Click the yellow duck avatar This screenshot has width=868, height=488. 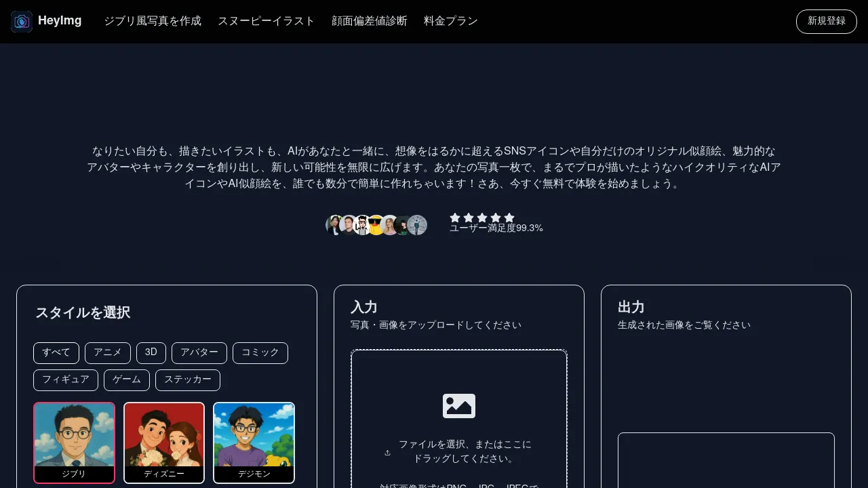[376, 225]
